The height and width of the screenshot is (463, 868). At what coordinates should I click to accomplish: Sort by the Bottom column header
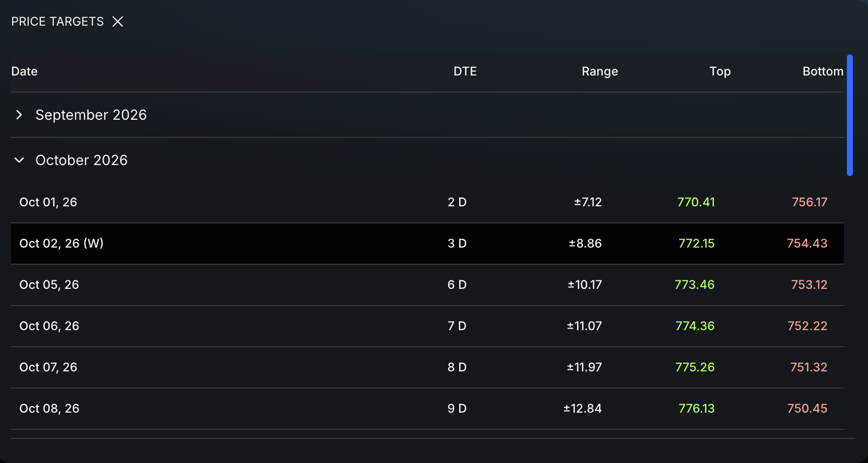[823, 71]
